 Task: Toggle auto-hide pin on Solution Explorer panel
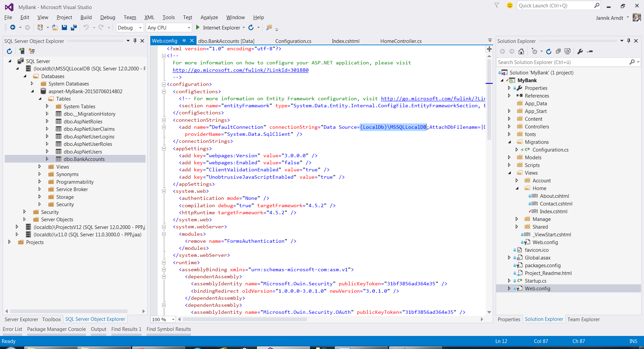(x=629, y=41)
